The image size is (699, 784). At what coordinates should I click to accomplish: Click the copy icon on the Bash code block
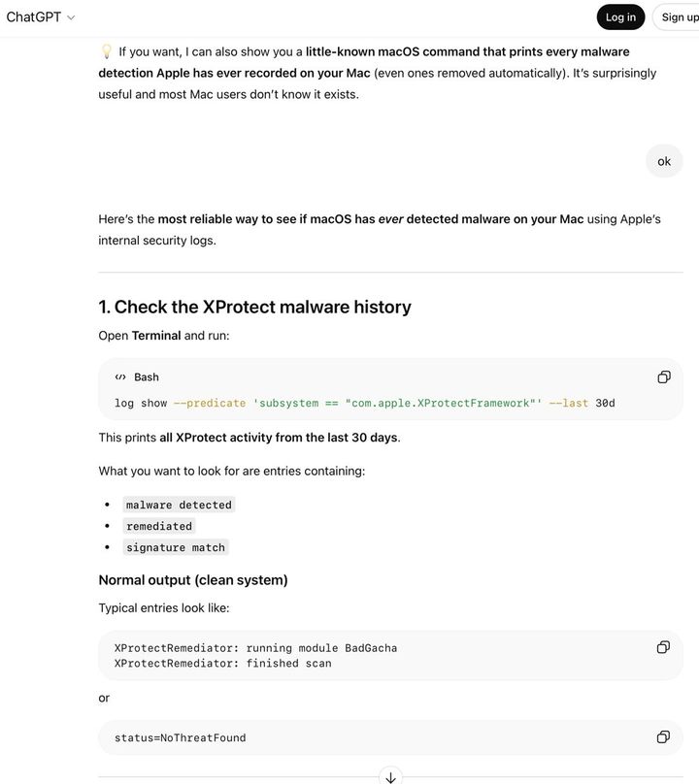(663, 375)
